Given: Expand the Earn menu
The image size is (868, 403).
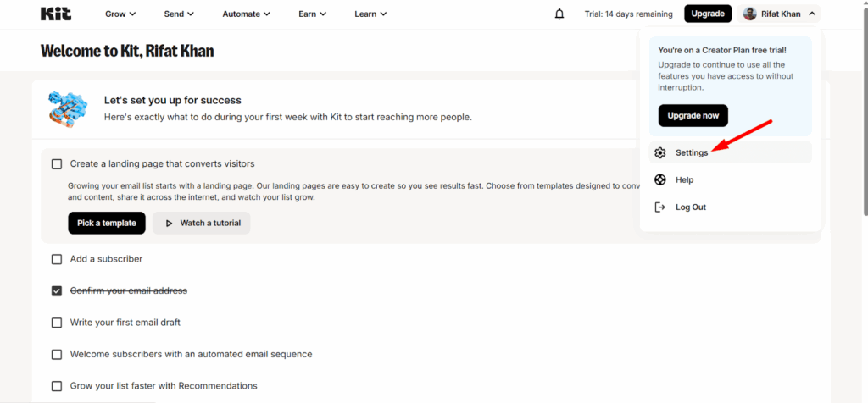Looking at the screenshot, I should point(312,14).
